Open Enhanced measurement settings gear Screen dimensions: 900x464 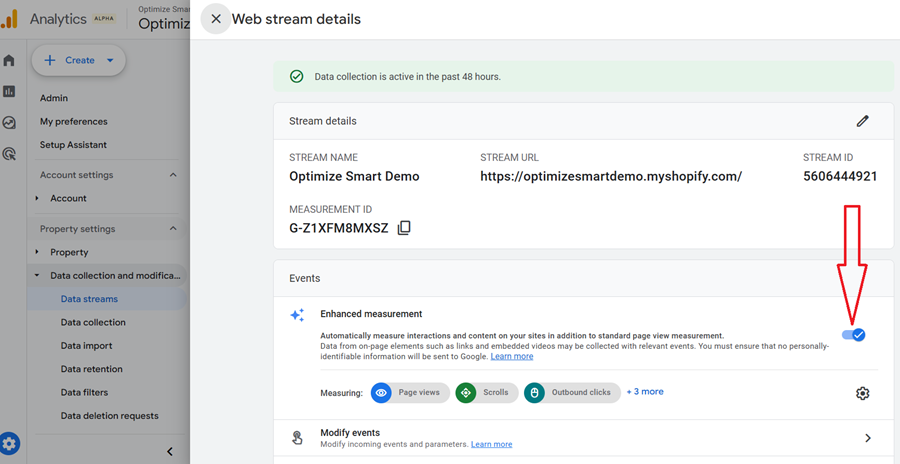coord(862,393)
